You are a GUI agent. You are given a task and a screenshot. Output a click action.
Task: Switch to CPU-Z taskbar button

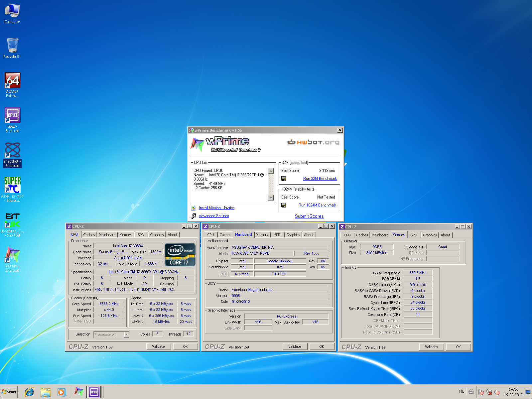click(94, 392)
